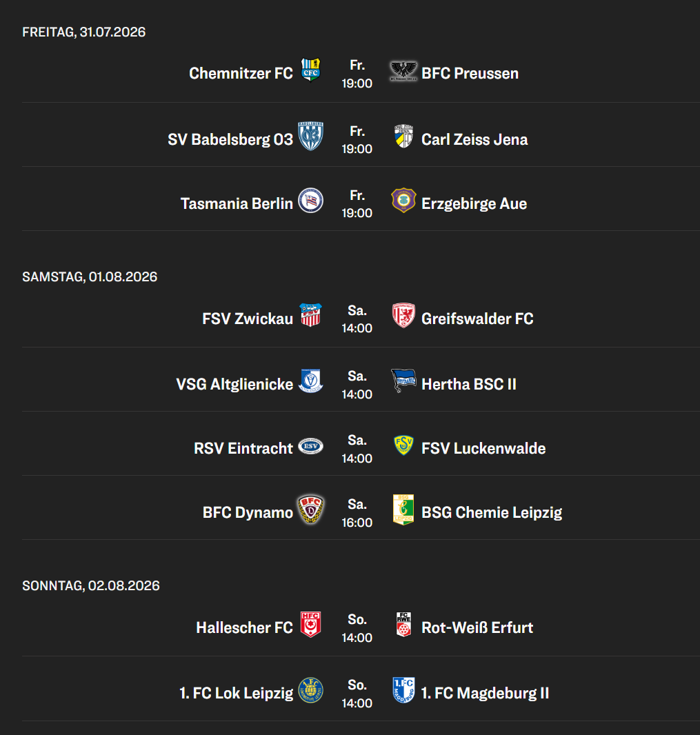Select the Carl Zeiss Jena crest

403,136
